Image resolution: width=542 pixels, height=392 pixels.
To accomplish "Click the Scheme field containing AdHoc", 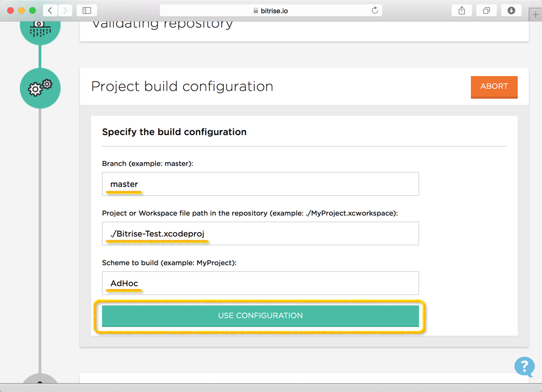I will pyautogui.click(x=260, y=283).
